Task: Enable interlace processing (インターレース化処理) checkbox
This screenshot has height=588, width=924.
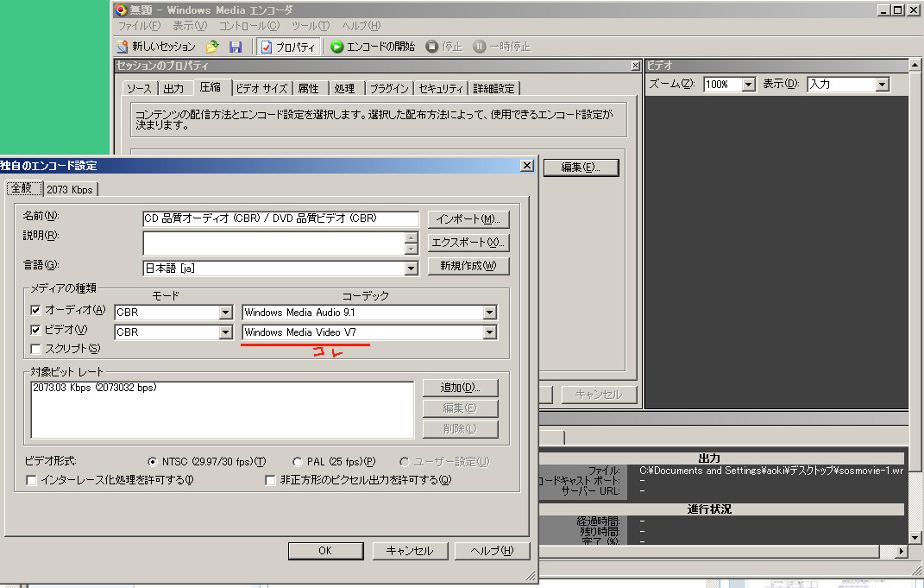Action: (32, 480)
